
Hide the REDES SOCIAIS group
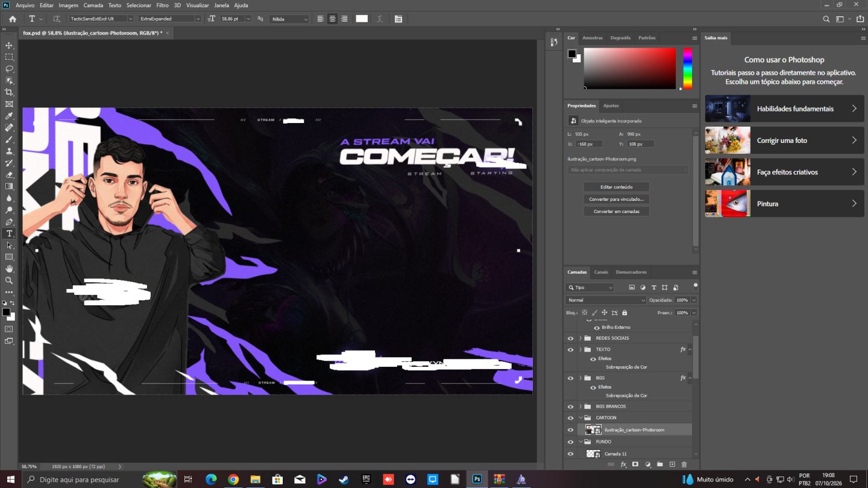570,338
